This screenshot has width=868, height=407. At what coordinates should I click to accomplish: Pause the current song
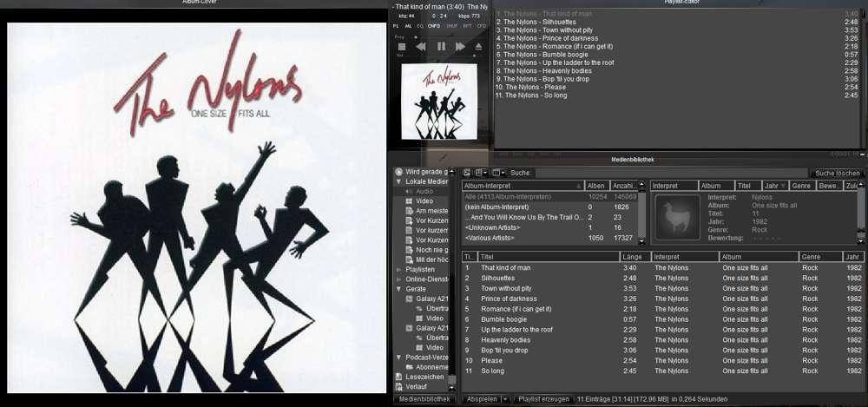(x=441, y=47)
